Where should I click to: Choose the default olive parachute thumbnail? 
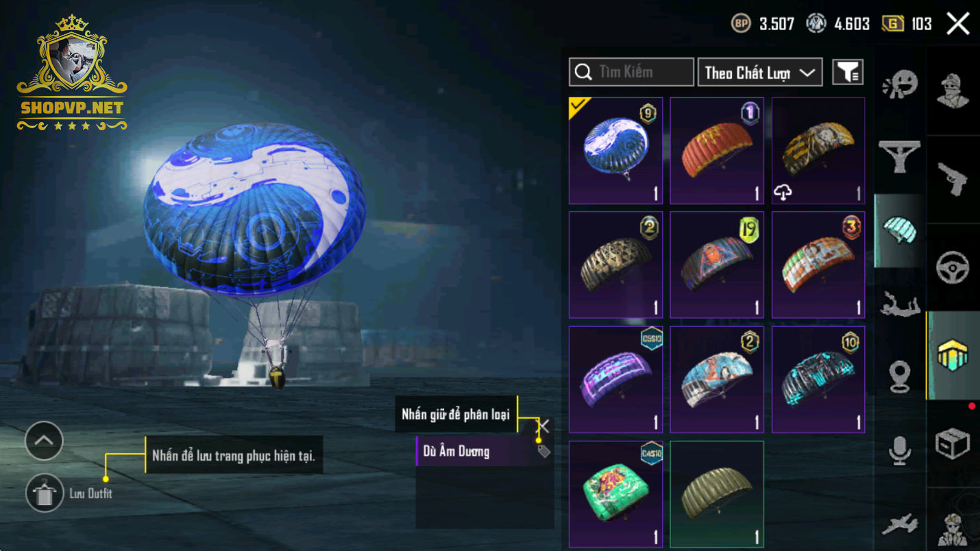click(716, 494)
